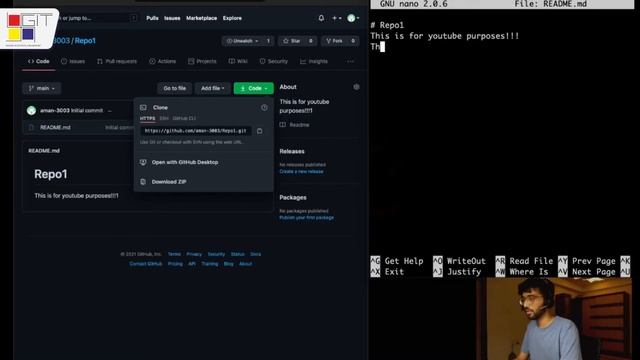Screen dimensions: 640x360
Task: Open the About settings gear icon
Action: click(x=356, y=87)
